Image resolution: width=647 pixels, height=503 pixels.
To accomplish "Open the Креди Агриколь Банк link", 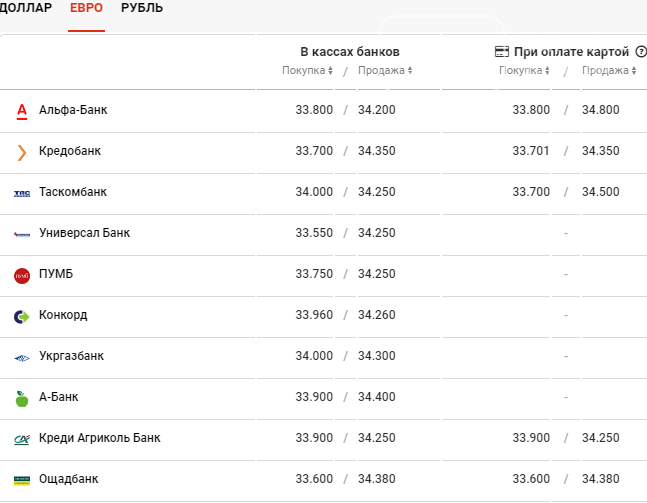I will [x=99, y=438].
